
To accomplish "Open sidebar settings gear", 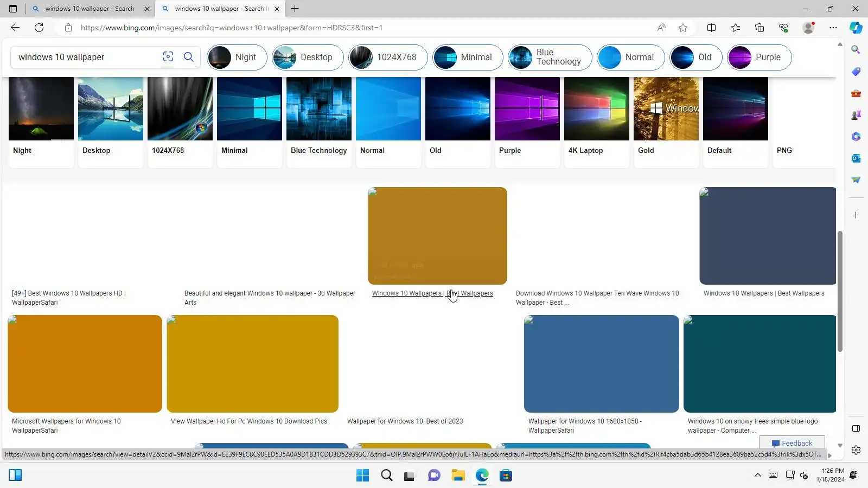I will (x=856, y=450).
